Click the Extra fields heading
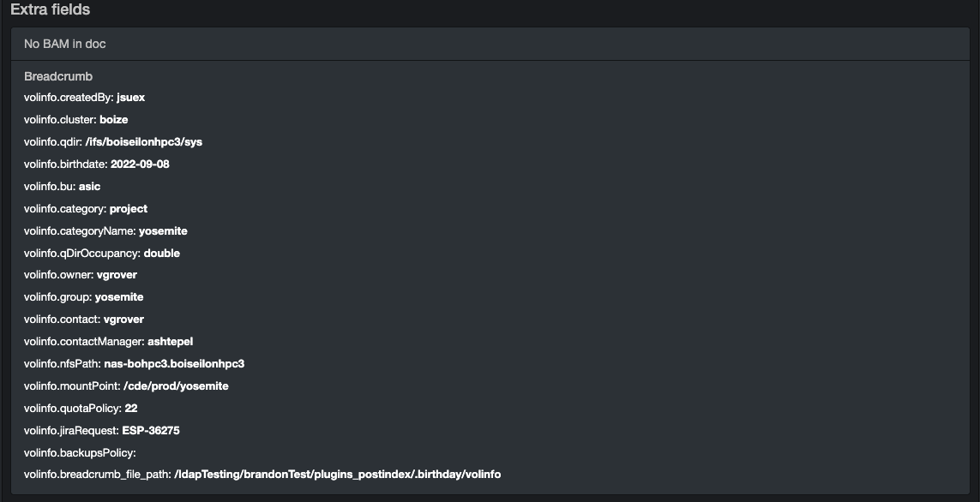The height and width of the screenshot is (502, 980). click(x=50, y=9)
